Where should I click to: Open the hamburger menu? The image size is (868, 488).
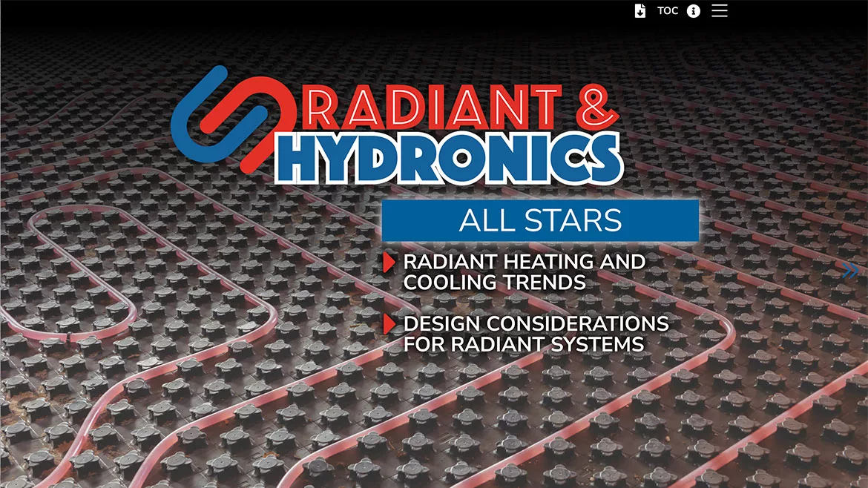click(720, 10)
